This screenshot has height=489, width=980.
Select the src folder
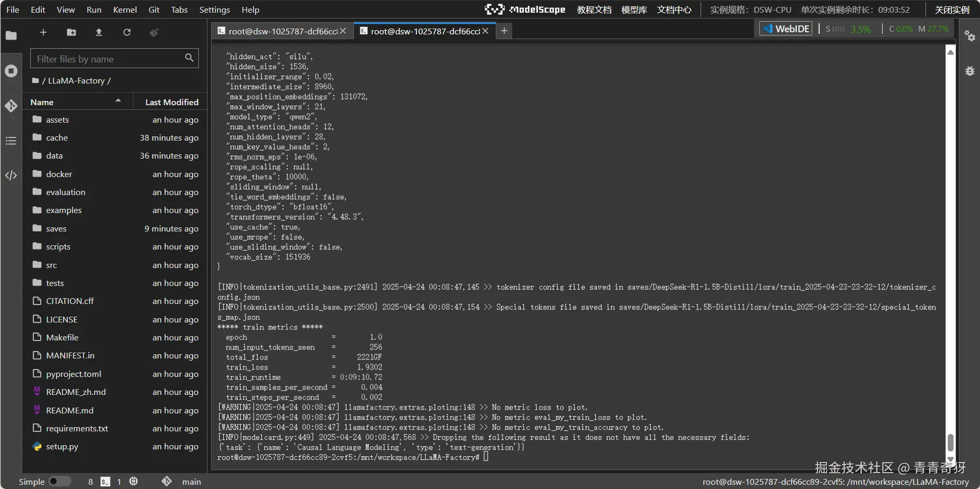pyautogui.click(x=115, y=265)
